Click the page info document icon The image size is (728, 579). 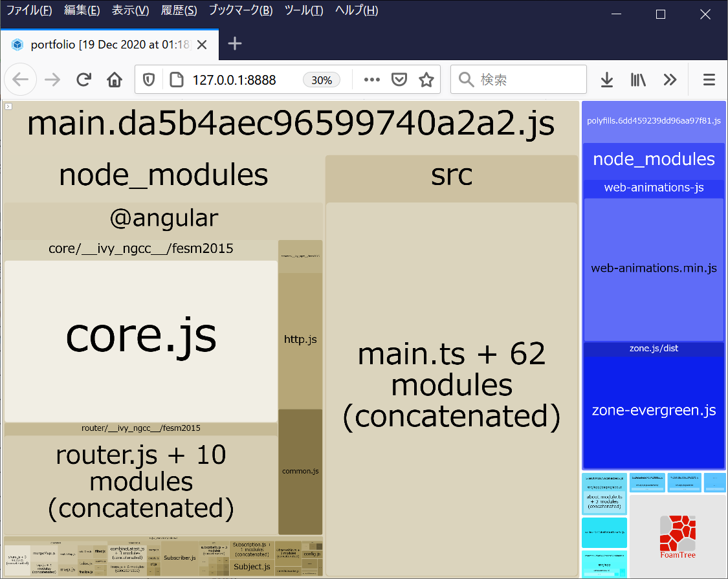coord(177,80)
